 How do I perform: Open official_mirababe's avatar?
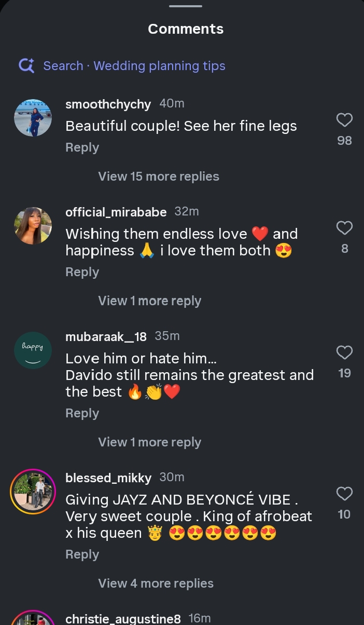[x=33, y=226]
